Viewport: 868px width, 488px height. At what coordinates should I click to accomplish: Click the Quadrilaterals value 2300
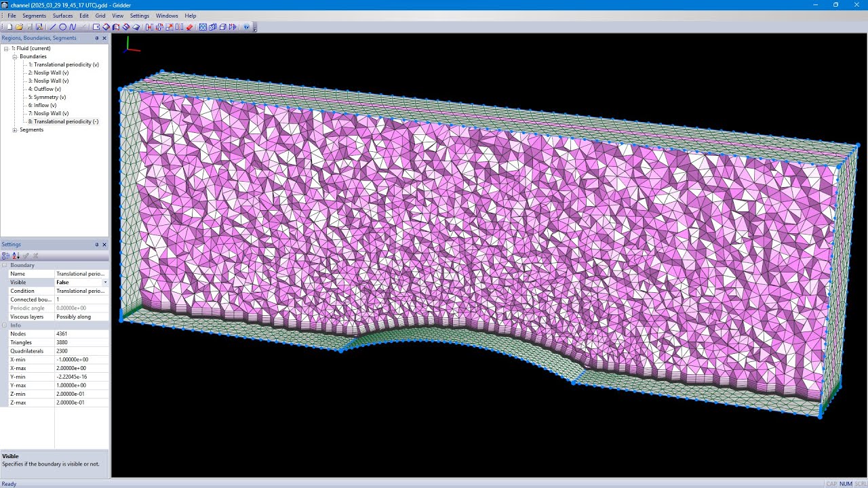click(62, 351)
